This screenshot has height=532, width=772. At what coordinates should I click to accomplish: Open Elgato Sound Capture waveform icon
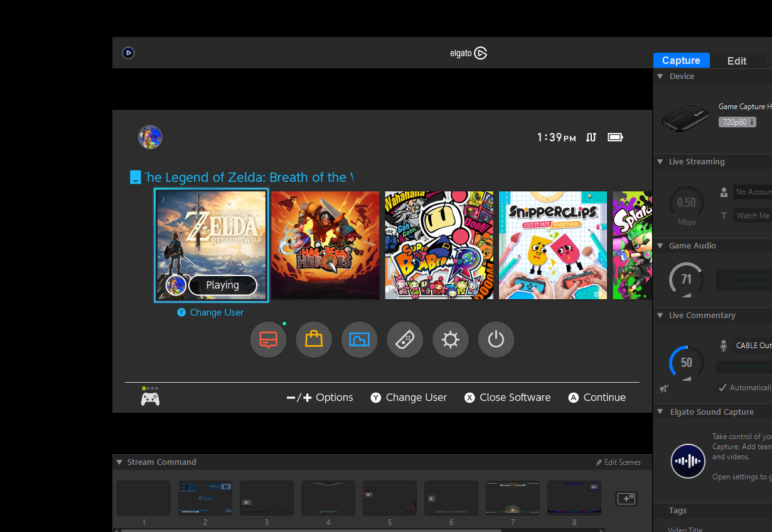click(688, 461)
